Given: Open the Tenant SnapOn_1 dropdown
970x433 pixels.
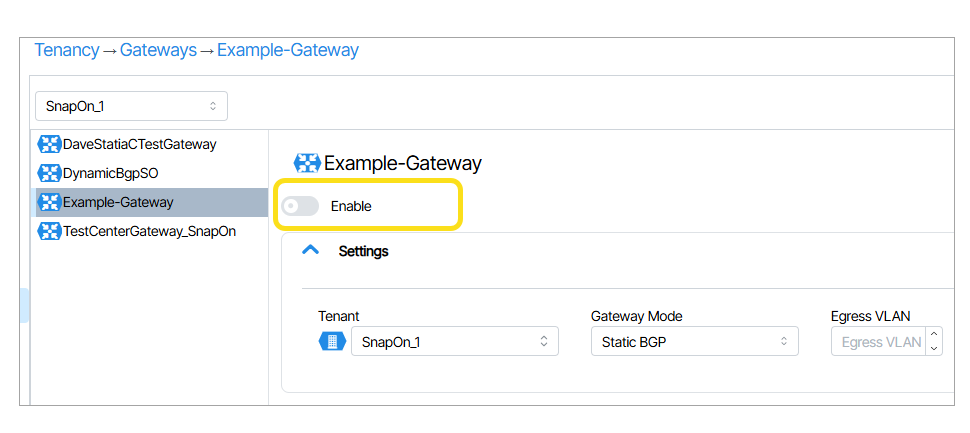Looking at the screenshot, I should pyautogui.click(x=454, y=342).
